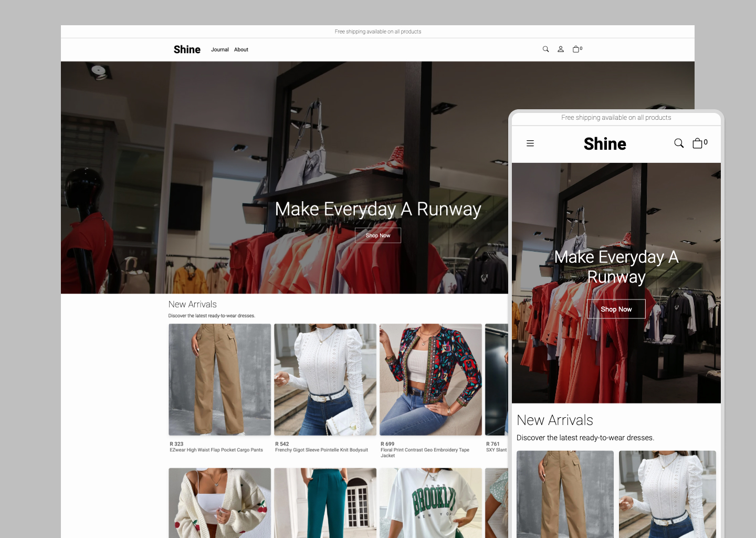Open the teal trousers product photo
The image size is (756, 538).
(324, 503)
